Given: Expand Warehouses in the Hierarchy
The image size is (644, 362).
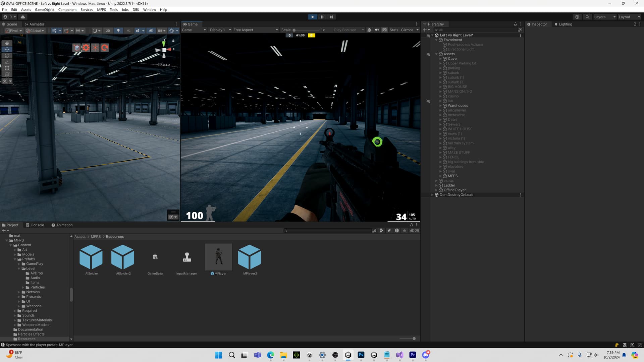Looking at the screenshot, I should [440, 106].
